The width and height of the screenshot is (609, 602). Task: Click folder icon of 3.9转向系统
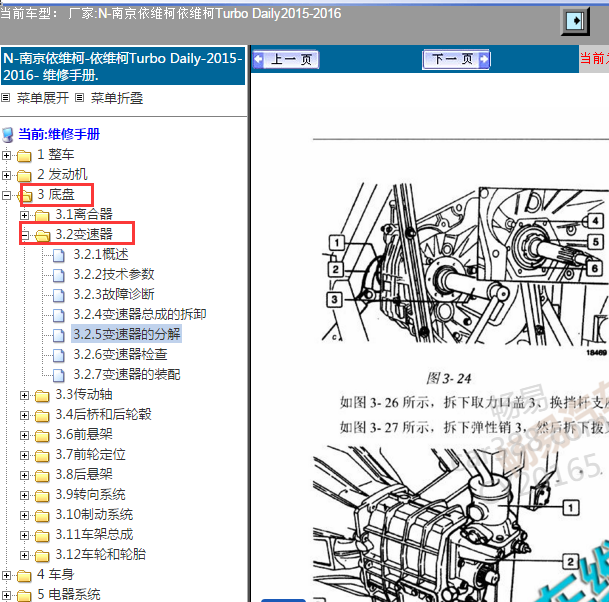coord(42,496)
